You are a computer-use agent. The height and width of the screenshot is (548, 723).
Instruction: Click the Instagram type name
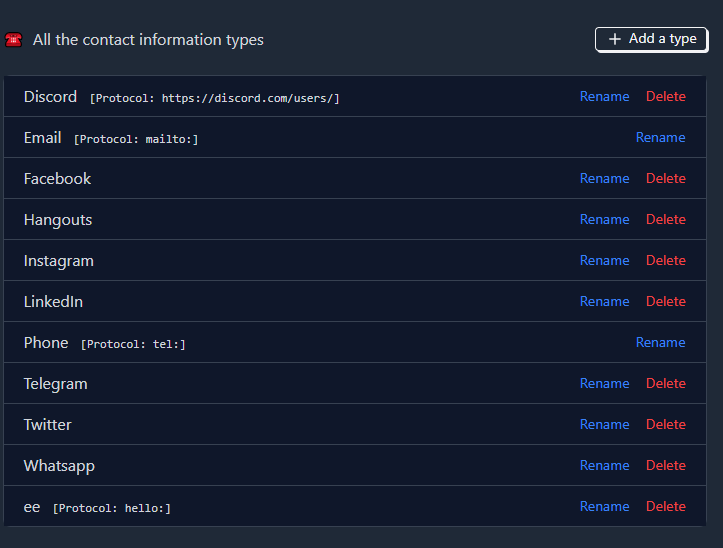point(59,261)
